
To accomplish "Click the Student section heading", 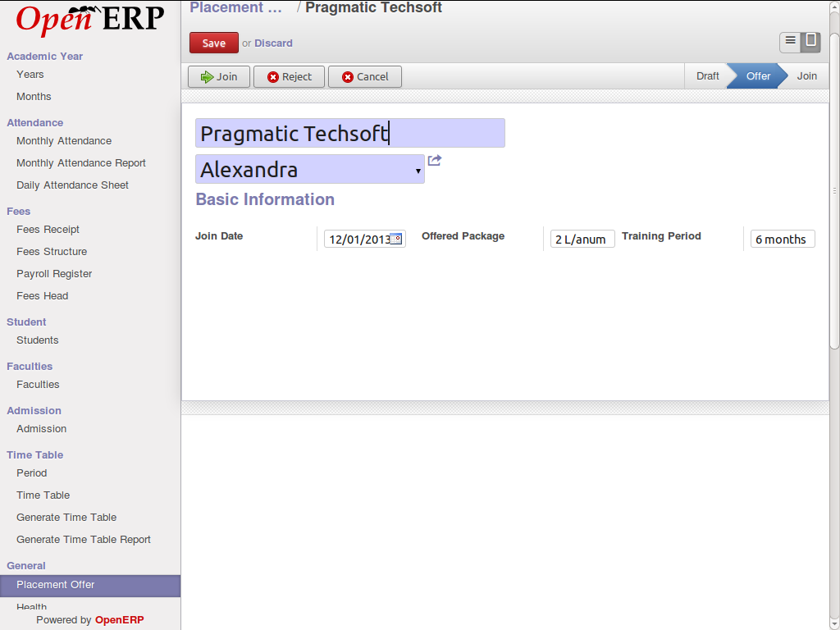I will [x=26, y=322].
